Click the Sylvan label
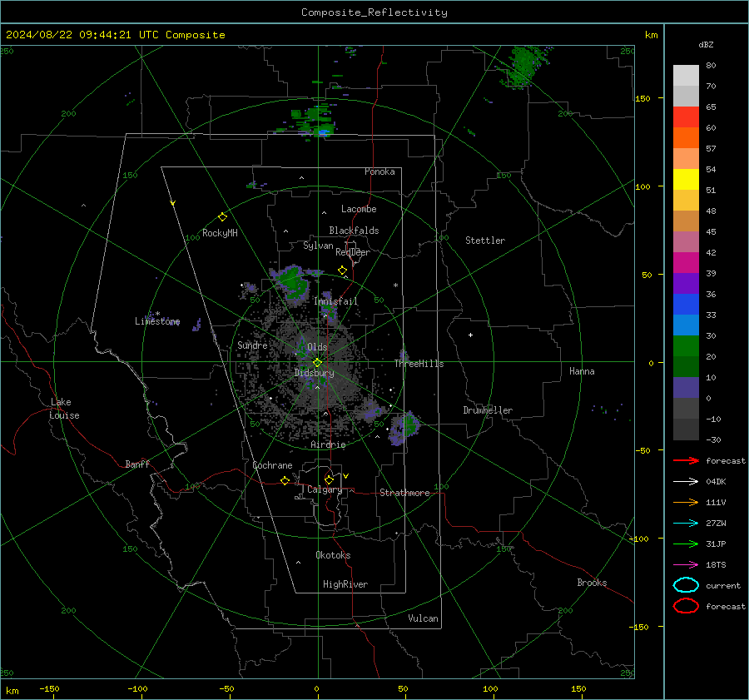The height and width of the screenshot is (700, 749). click(x=318, y=246)
